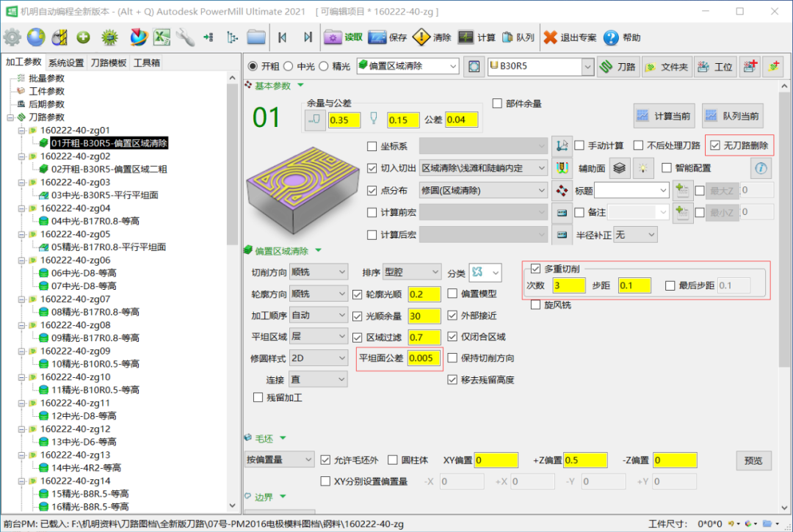Click the Excel spreadsheet icon in toolbar

(x=162, y=37)
